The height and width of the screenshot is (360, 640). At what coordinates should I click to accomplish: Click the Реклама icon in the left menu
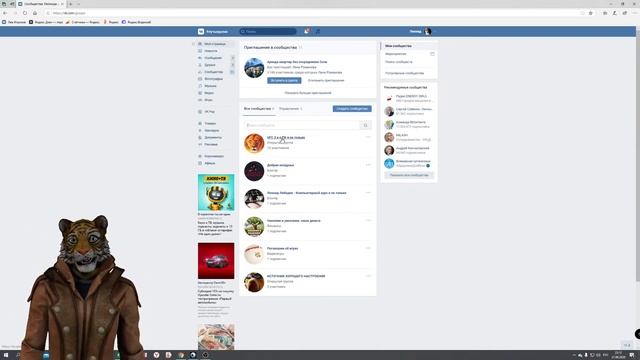[200, 144]
